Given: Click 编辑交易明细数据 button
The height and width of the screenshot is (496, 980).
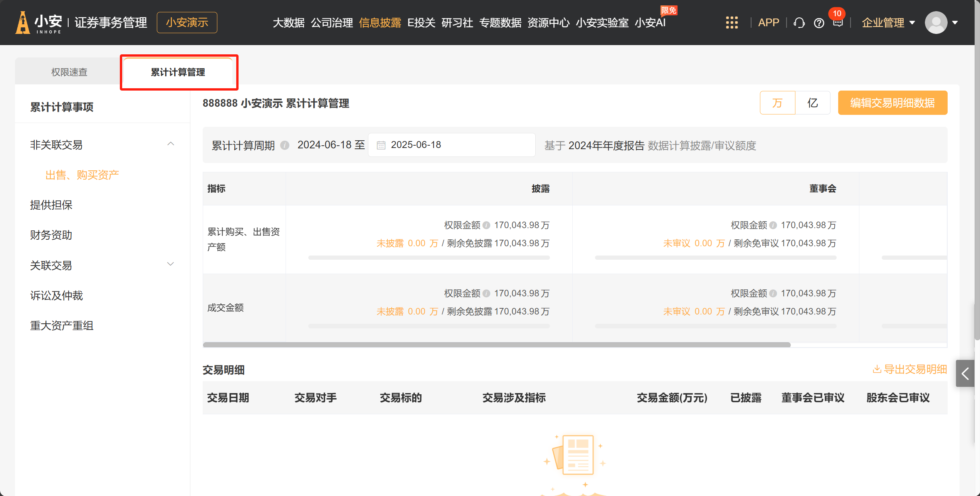Looking at the screenshot, I should coord(892,103).
